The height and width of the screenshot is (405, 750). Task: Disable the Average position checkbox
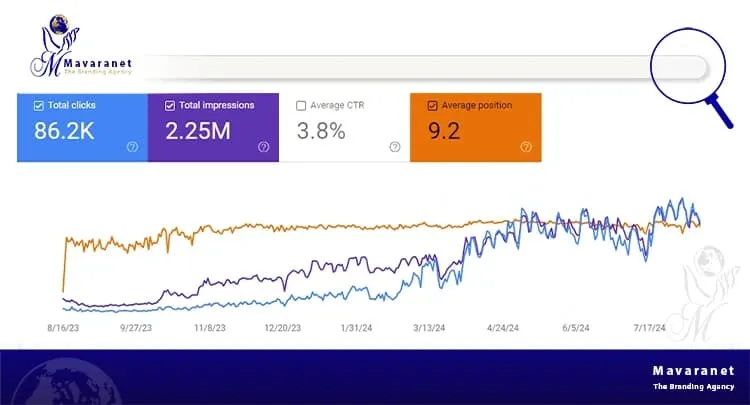pyautogui.click(x=432, y=105)
